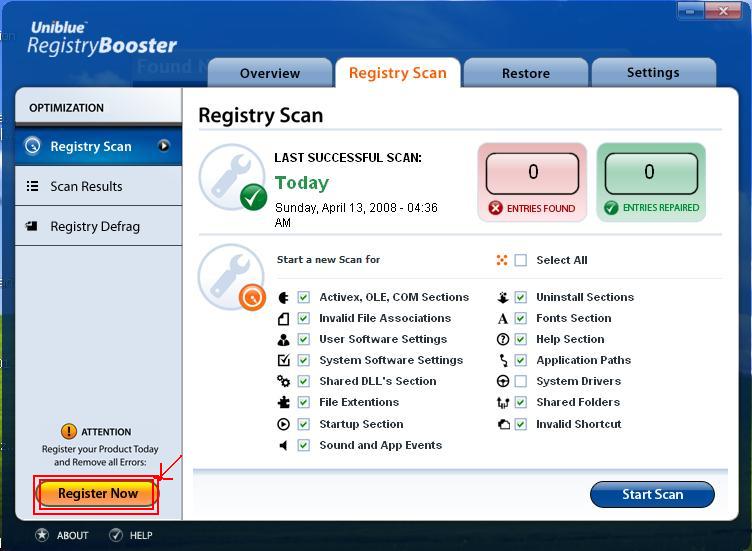
Task: Click the System Software Settings icon
Action: [x=283, y=360]
